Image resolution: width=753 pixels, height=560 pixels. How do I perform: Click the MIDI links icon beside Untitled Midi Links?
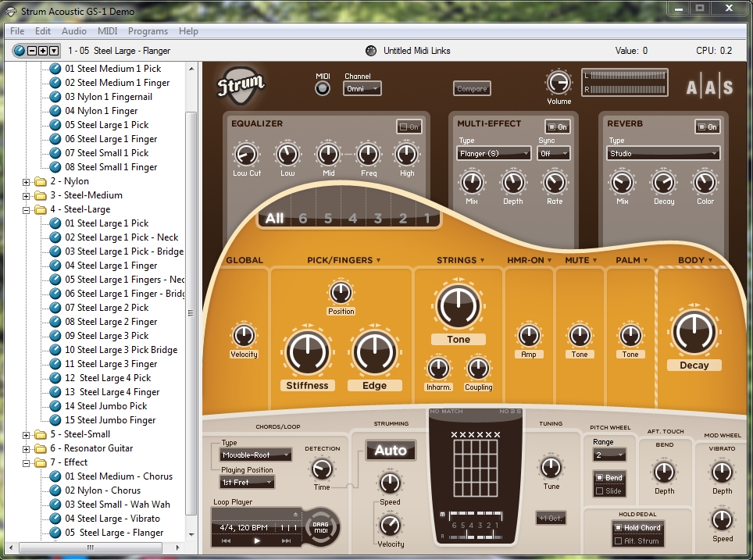pyautogui.click(x=371, y=51)
